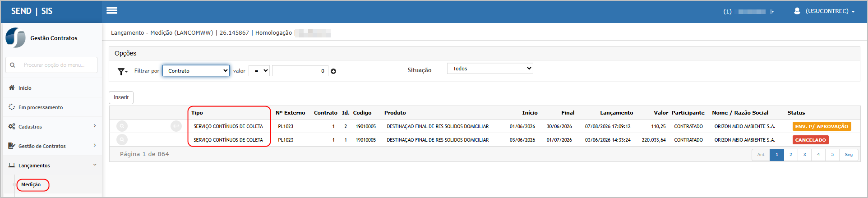Open the equals operator dropdown
The image size is (868, 198).
tap(259, 71)
